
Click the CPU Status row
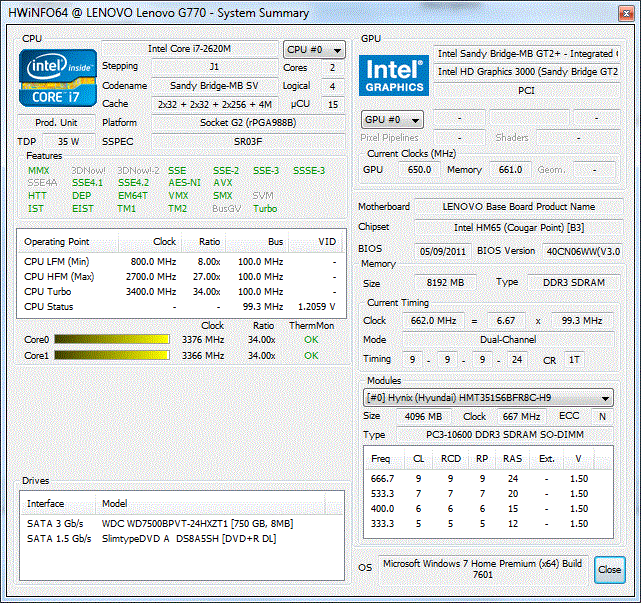point(181,307)
